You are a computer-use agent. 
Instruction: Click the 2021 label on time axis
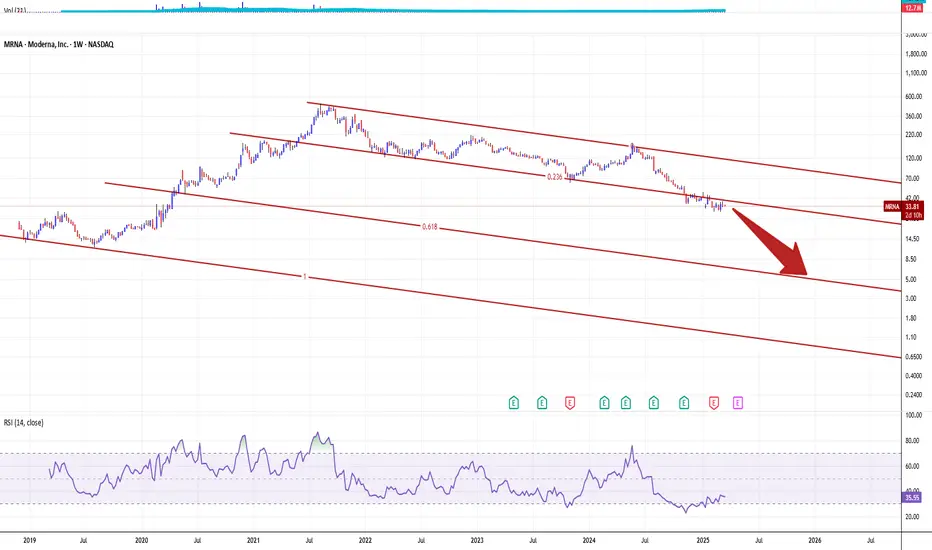253,540
